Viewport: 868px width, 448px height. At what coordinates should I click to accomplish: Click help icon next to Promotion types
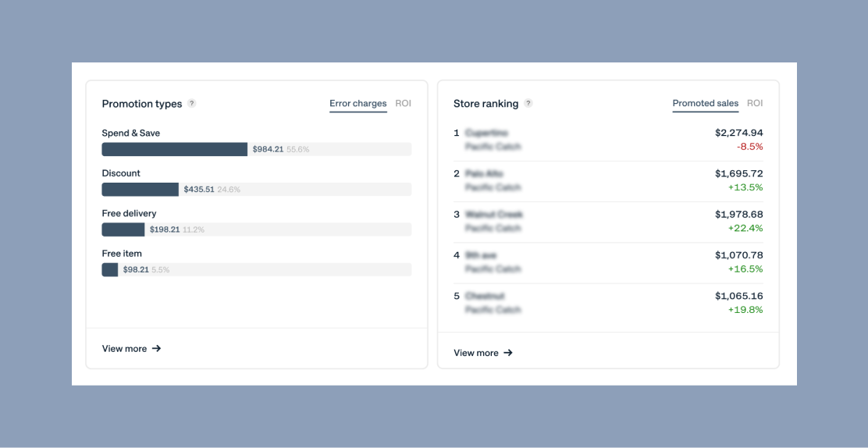192,104
